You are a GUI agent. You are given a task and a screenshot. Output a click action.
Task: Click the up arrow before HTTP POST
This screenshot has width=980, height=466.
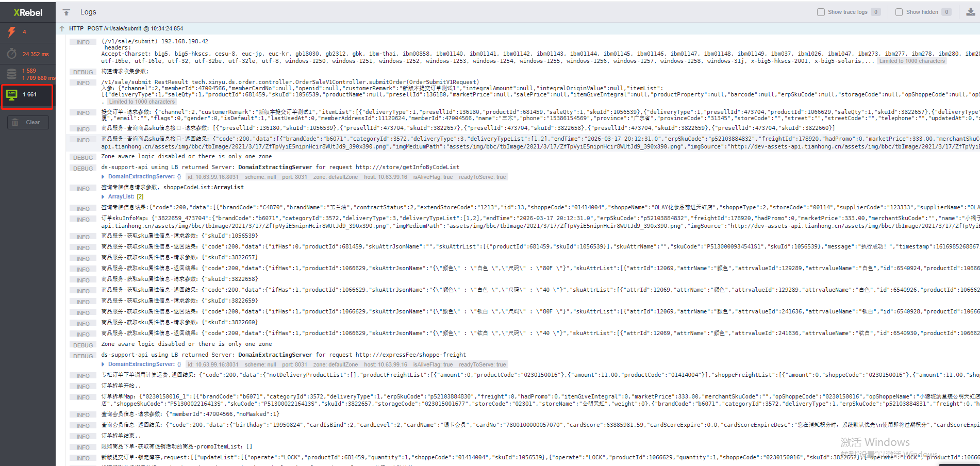tap(62, 29)
